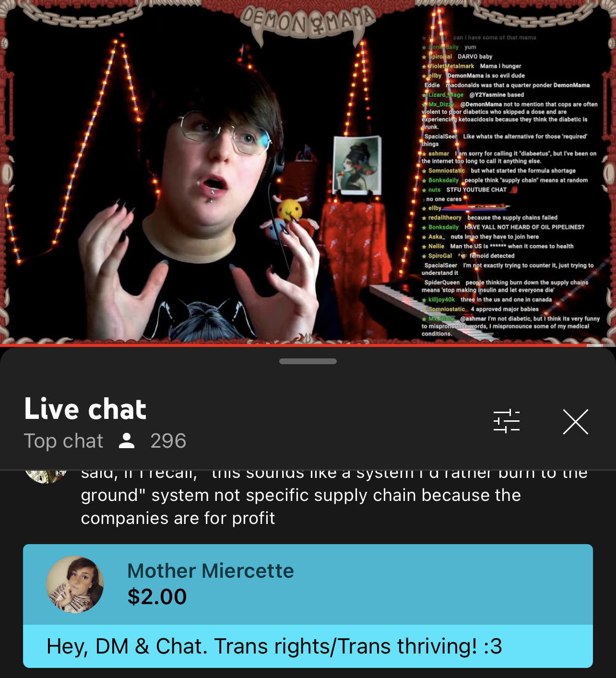The height and width of the screenshot is (678, 616).
Task: Click the red video progress bar
Action: pos(293,345)
